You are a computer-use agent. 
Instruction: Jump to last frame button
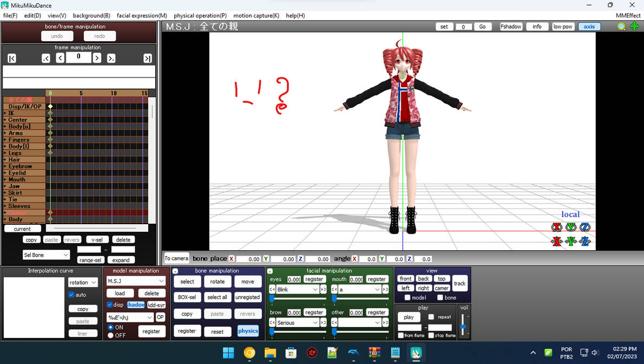coord(147,58)
